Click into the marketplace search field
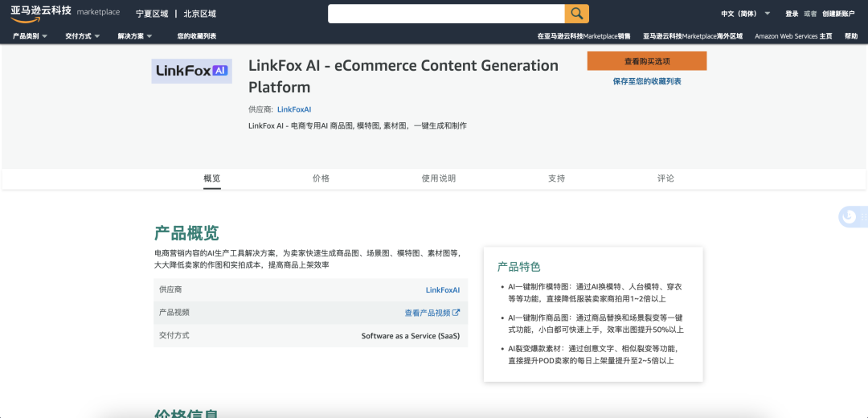This screenshot has width=868, height=418. click(446, 14)
